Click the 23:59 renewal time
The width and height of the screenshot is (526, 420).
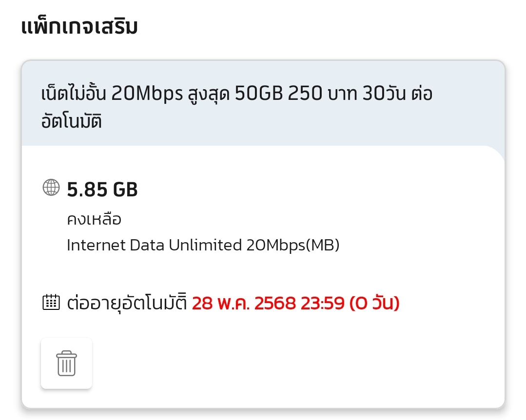pos(323,303)
